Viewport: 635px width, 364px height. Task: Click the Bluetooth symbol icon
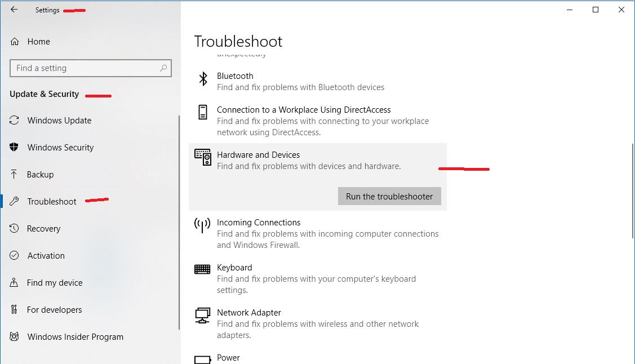[203, 78]
